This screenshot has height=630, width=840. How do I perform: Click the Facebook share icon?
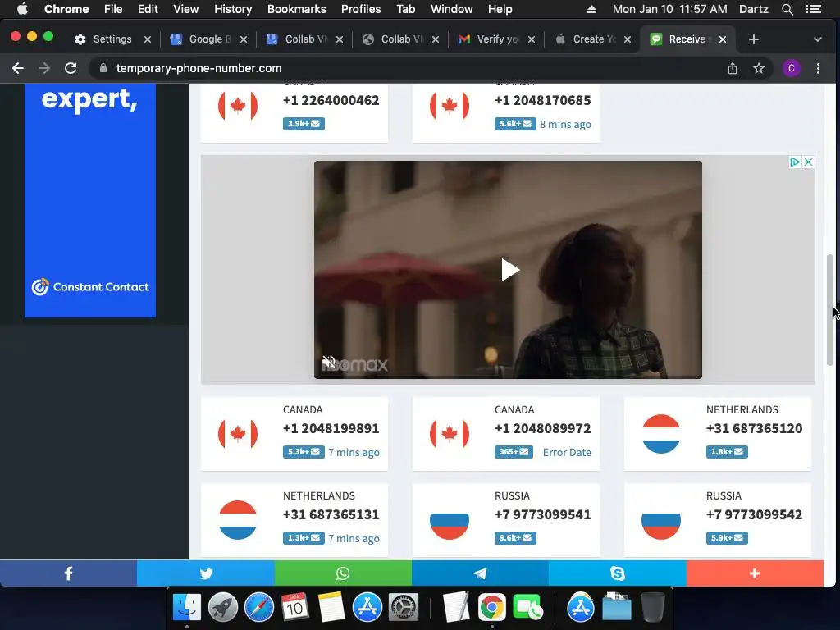(69, 573)
